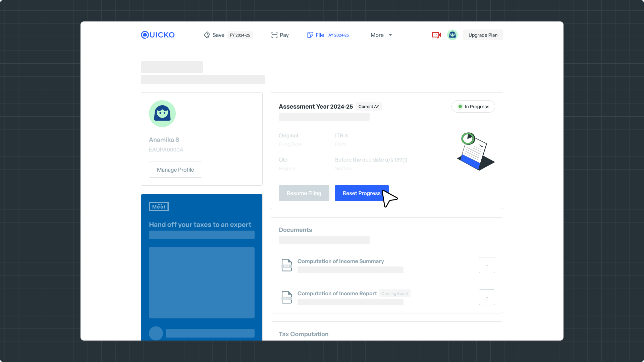This screenshot has height=362, width=644.
Task: Click the Upgrade Plan button
Action: 483,35
